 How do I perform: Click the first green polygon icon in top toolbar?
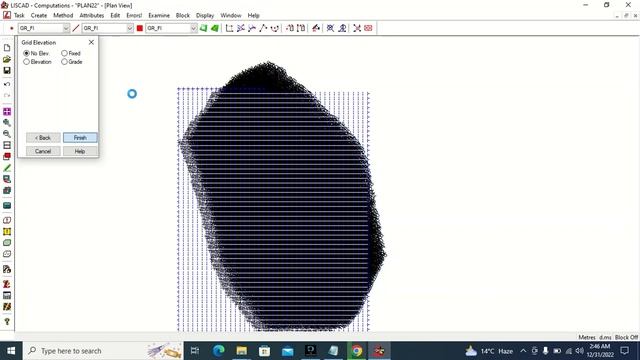[203, 28]
